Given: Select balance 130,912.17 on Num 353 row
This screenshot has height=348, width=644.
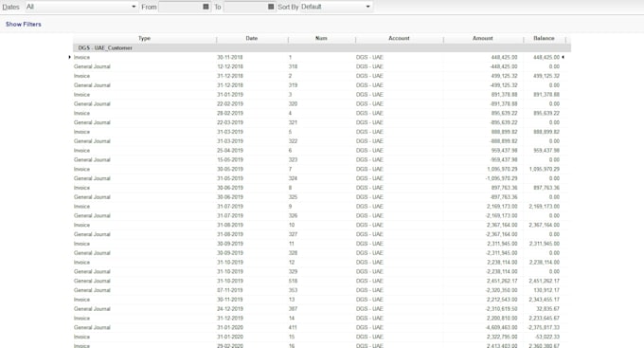Looking at the screenshot, I should 546,290.
